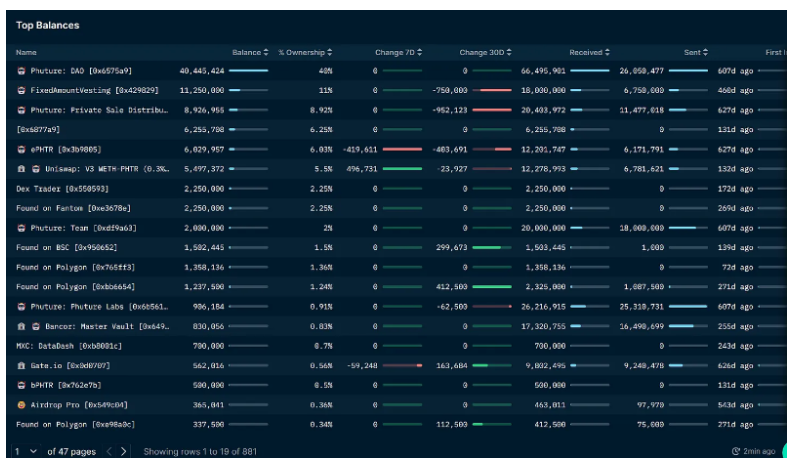Click the Uniswap green Change 7D bar
This screenshot has width=791, height=463.
tap(403, 169)
